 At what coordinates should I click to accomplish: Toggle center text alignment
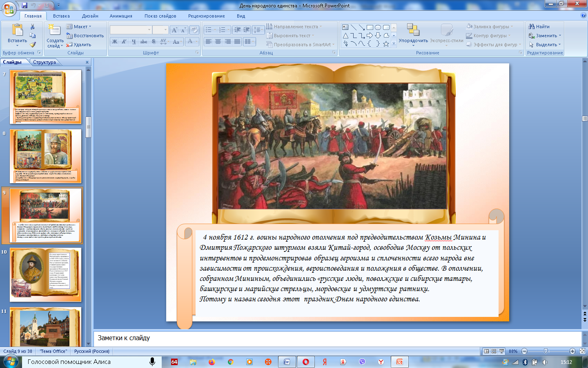218,42
